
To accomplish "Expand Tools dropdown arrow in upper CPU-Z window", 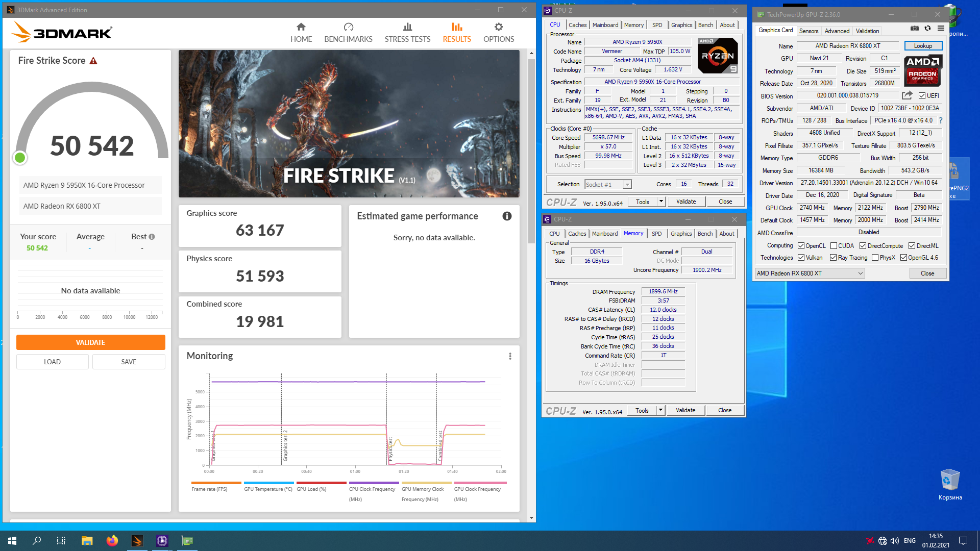I will (x=661, y=202).
